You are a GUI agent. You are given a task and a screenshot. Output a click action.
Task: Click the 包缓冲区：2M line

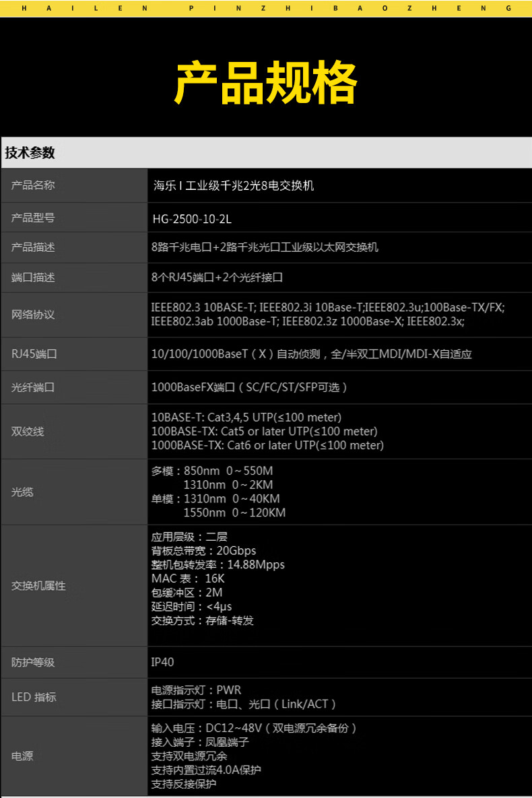point(187,593)
